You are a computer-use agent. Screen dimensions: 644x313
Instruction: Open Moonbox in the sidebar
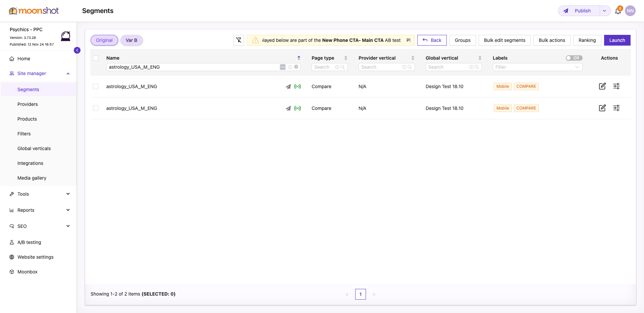point(28,272)
